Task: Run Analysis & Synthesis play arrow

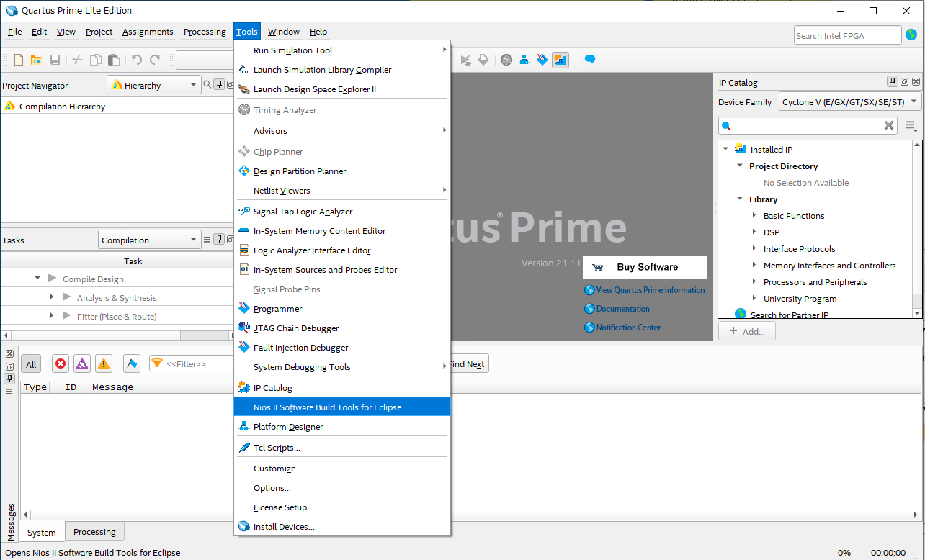Action: (x=66, y=297)
